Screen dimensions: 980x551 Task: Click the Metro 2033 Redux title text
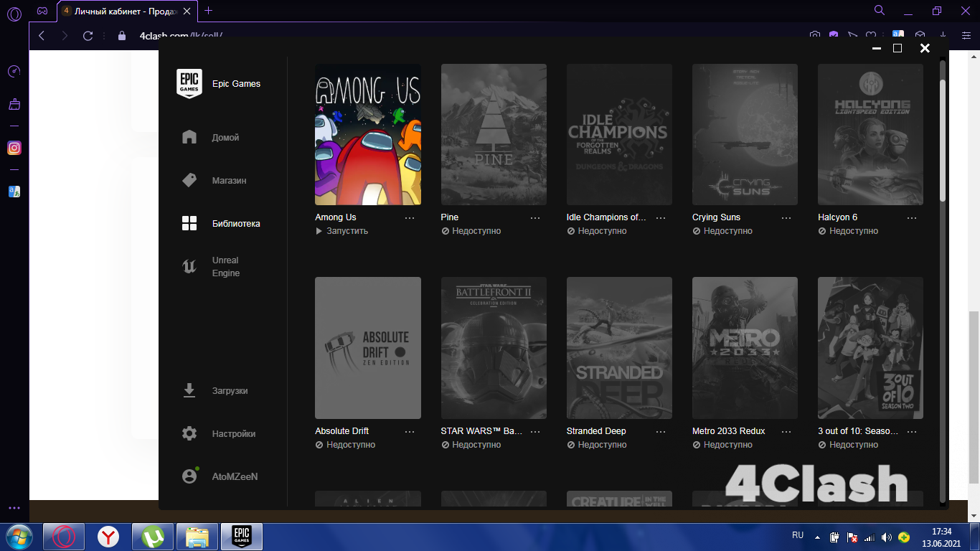pos(729,431)
